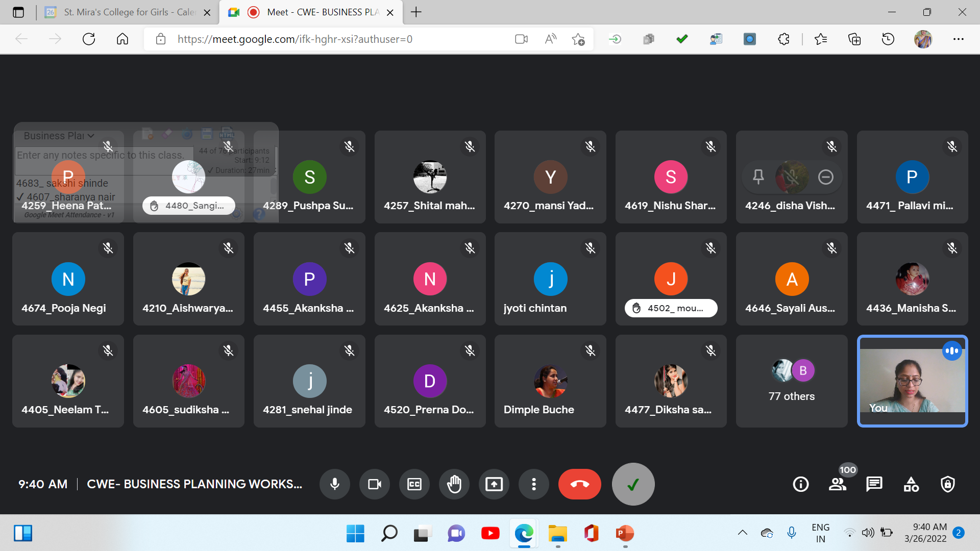Image resolution: width=980 pixels, height=551 pixels.
Task: Open Host controls shield icon
Action: (x=947, y=484)
